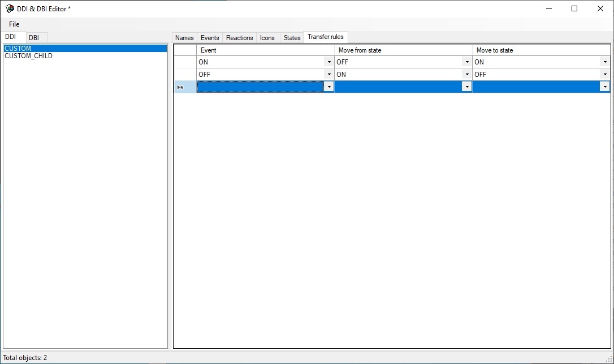Open the Icons tab

[267, 38]
